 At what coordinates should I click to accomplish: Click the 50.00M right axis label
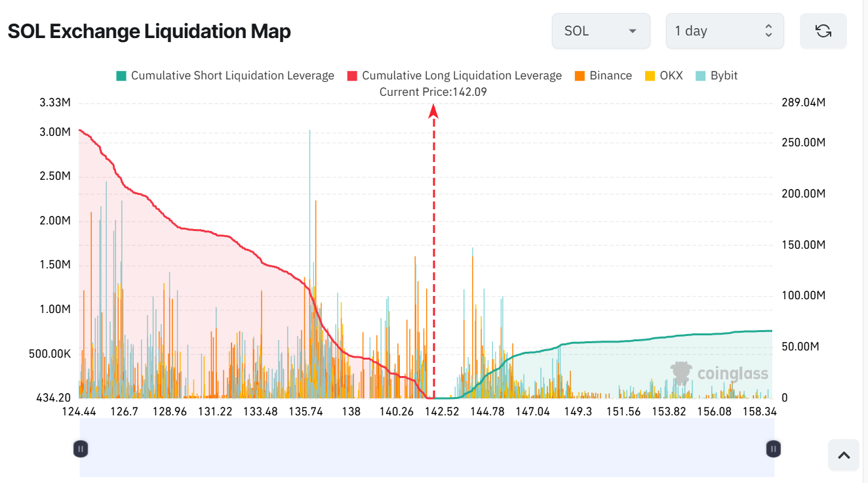(800, 346)
